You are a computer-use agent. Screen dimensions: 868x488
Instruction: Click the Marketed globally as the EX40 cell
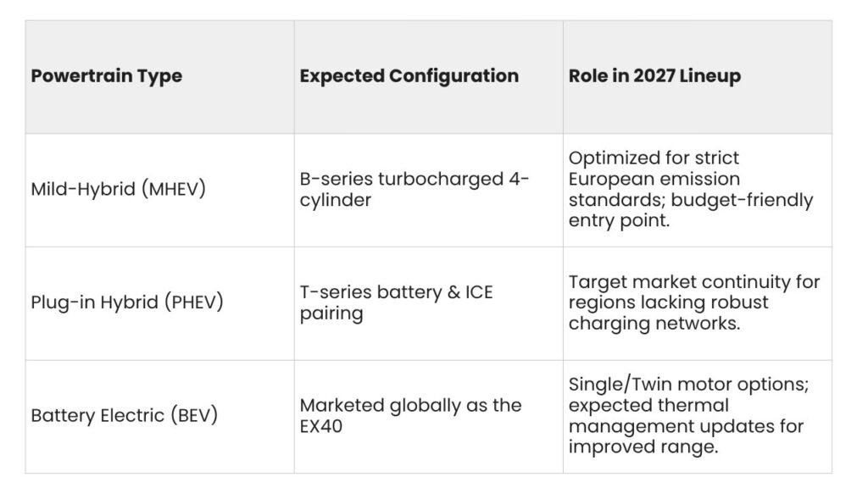point(428,417)
